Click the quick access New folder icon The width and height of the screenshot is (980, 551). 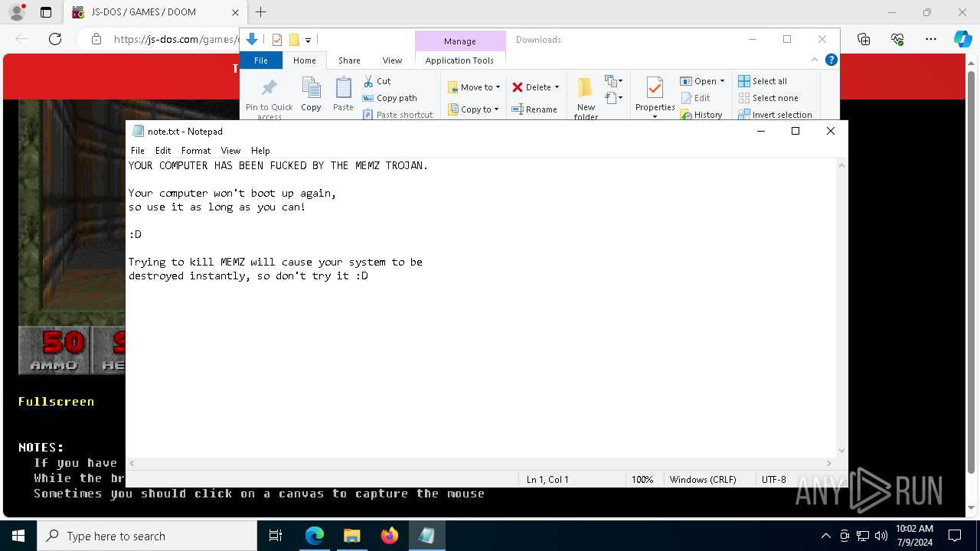(293, 40)
